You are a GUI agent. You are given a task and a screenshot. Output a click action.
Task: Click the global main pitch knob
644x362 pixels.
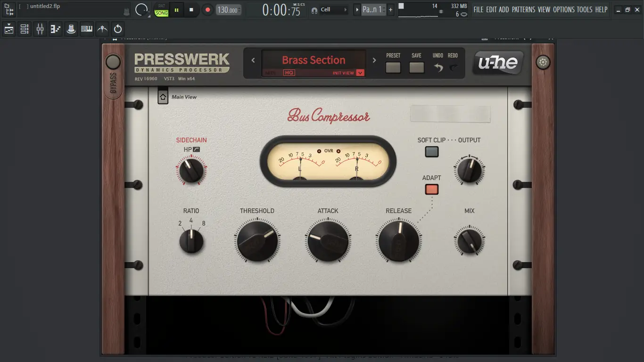(141, 9)
